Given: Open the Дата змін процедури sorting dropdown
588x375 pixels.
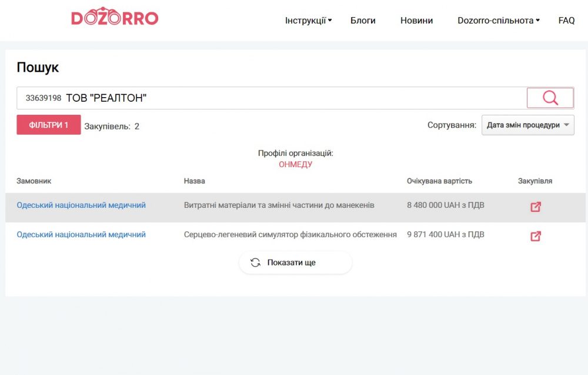Looking at the screenshot, I should pos(527,125).
